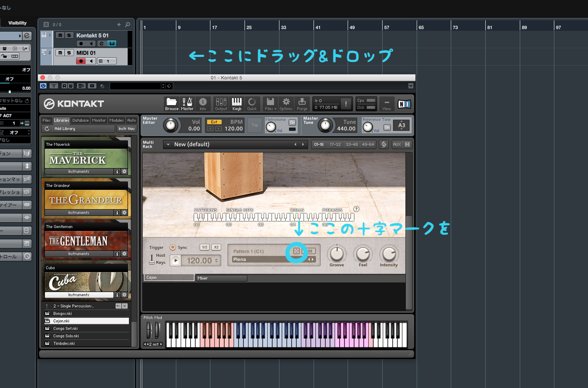Enable record on MIDI 01 track

[x=81, y=61]
